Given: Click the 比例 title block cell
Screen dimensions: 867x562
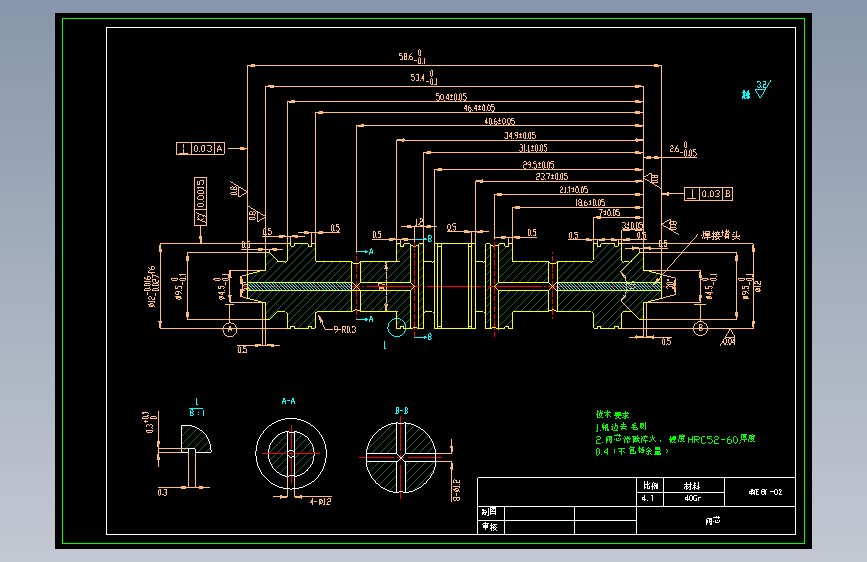Looking at the screenshot, I should (650, 486).
